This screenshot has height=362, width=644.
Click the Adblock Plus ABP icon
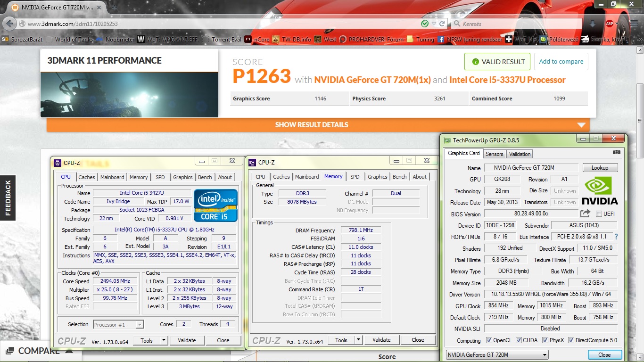pyautogui.click(x=610, y=24)
